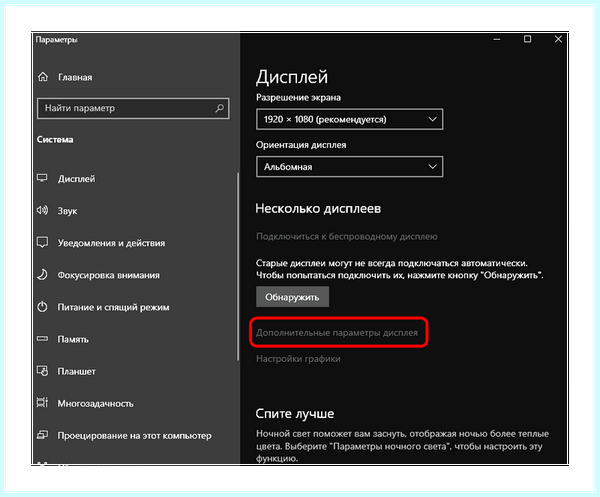Click the Память storage icon
600x497 pixels.
tap(42, 339)
